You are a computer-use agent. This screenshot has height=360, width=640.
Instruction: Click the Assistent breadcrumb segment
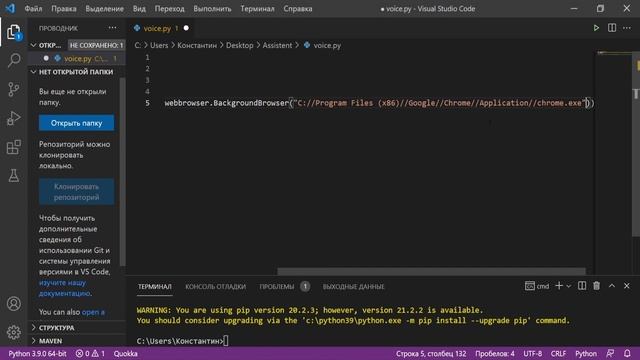pos(277,45)
